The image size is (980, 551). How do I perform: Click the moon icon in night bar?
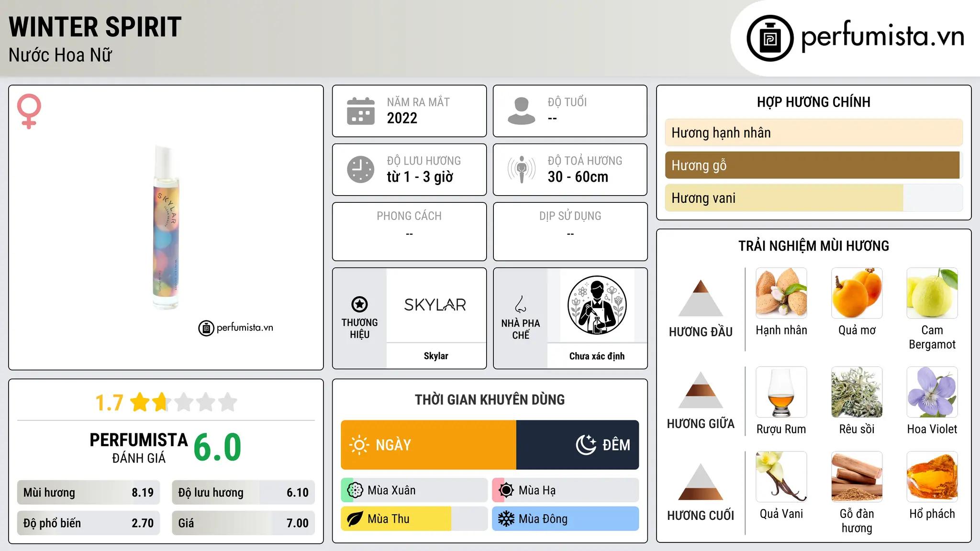click(586, 445)
